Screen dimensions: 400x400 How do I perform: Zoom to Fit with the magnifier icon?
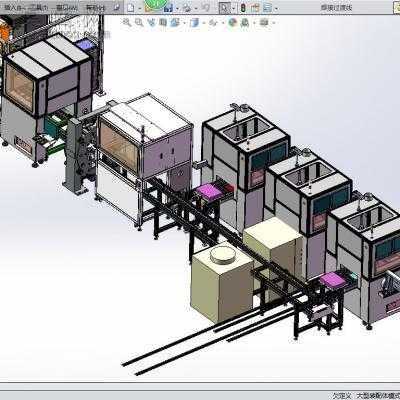click(127, 22)
